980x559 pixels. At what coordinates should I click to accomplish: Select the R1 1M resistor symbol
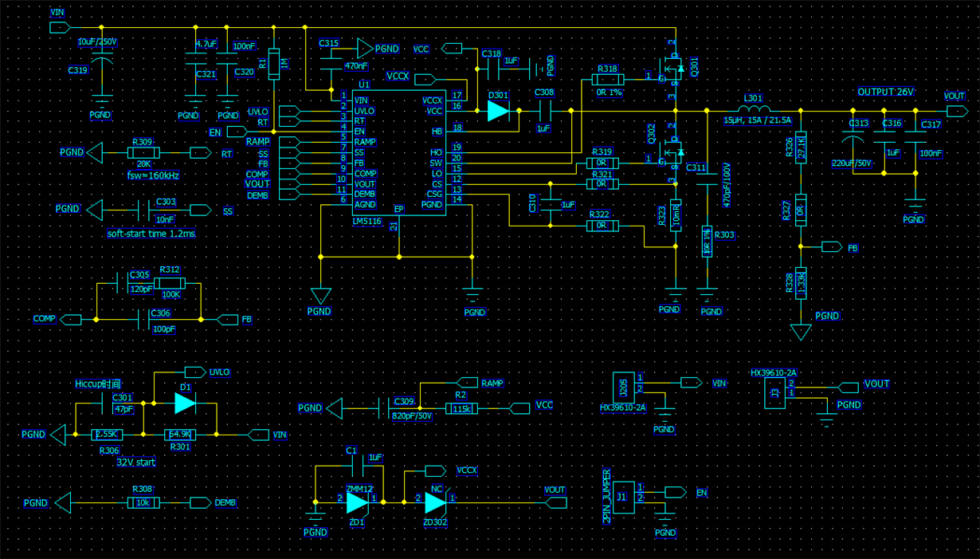tap(273, 65)
